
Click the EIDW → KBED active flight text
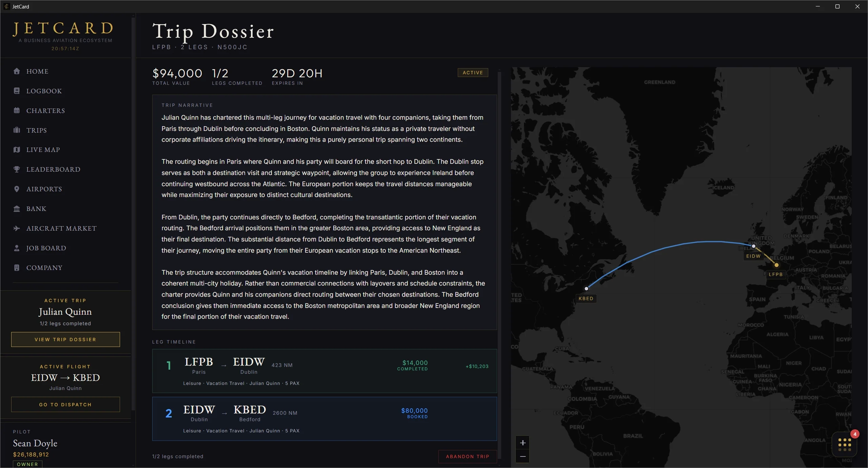click(x=65, y=377)
